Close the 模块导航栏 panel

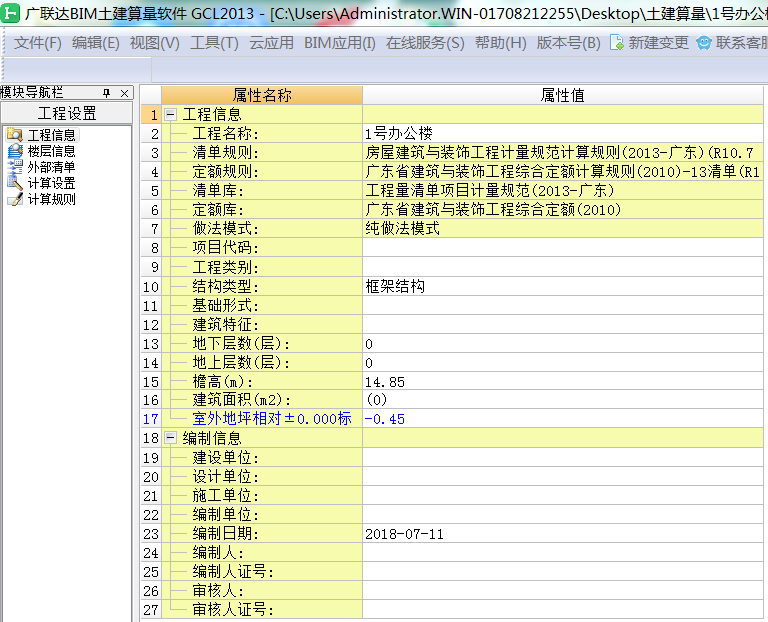coord(124,93)
